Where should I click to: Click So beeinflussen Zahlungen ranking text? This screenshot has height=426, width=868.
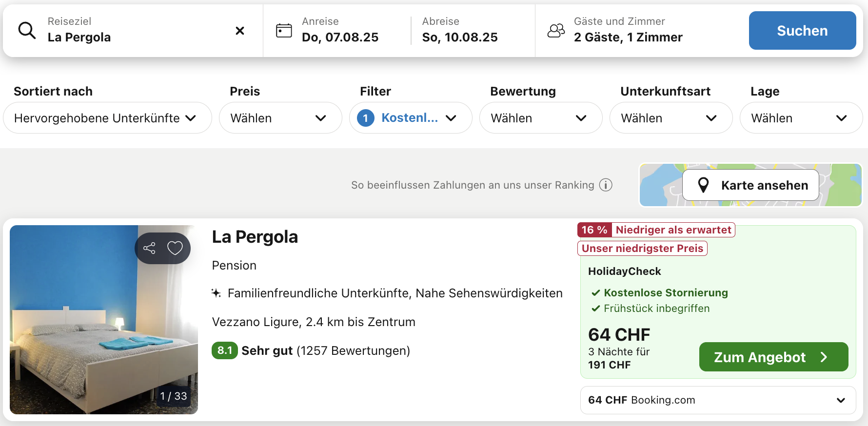point(473,185)
